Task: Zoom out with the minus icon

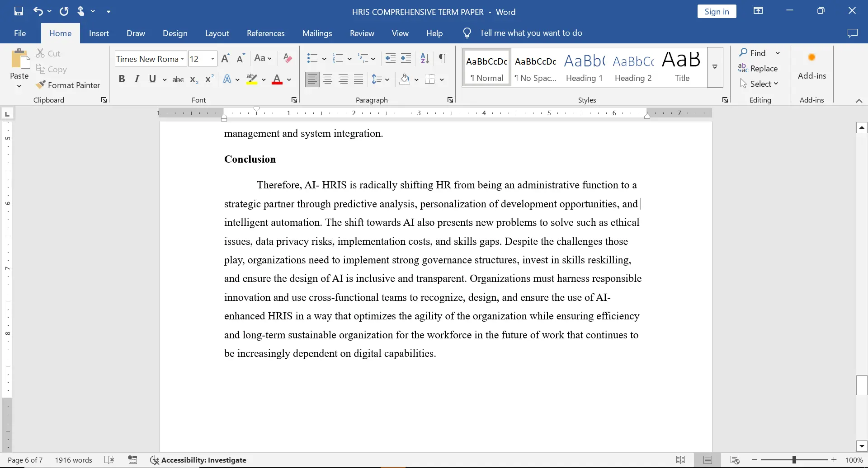Action: [754, 460]
